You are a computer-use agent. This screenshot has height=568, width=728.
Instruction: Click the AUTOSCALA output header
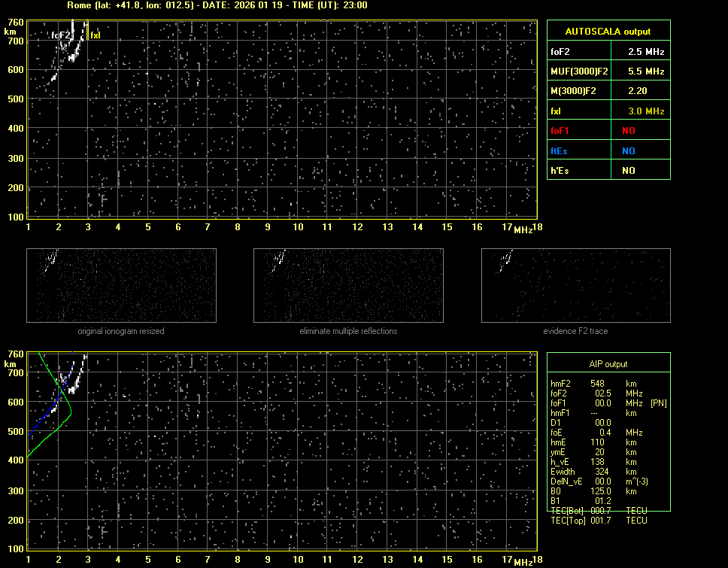608,32
